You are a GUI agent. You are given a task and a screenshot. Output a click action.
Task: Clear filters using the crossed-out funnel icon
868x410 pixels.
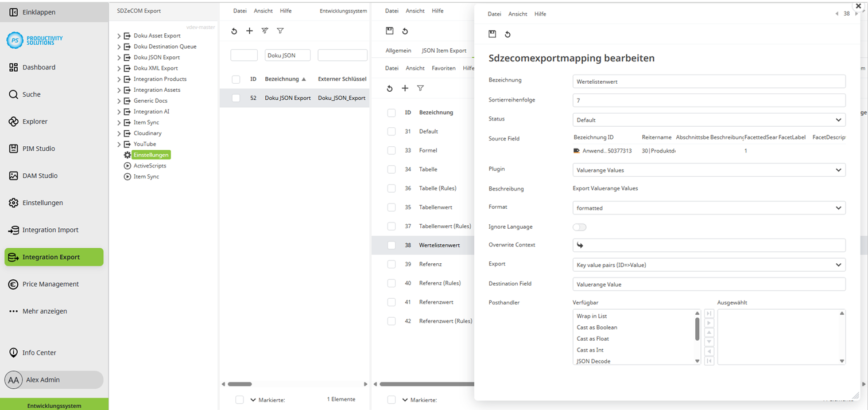(x=265, y=31)
